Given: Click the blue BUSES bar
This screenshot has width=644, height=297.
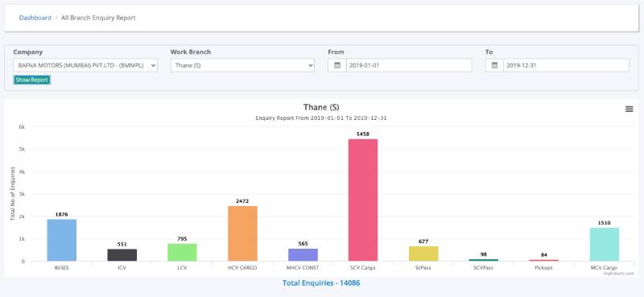Looking at the screenshot, I should coord(62,240).
